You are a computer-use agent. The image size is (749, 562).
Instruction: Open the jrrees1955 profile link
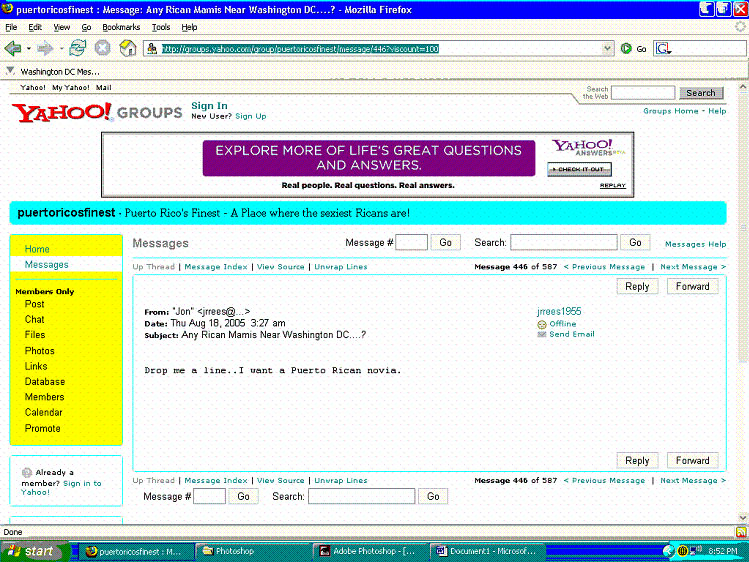(559, 311)
